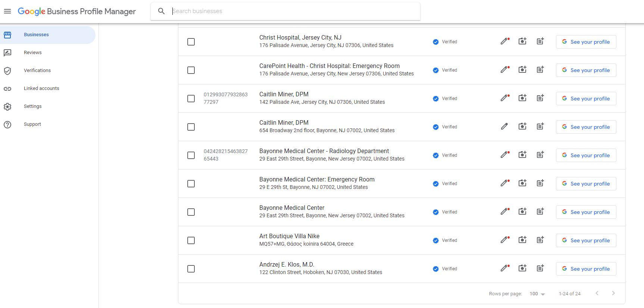Click store code 04242821546382765443
The image size is (644, 308).
(226, 155)
